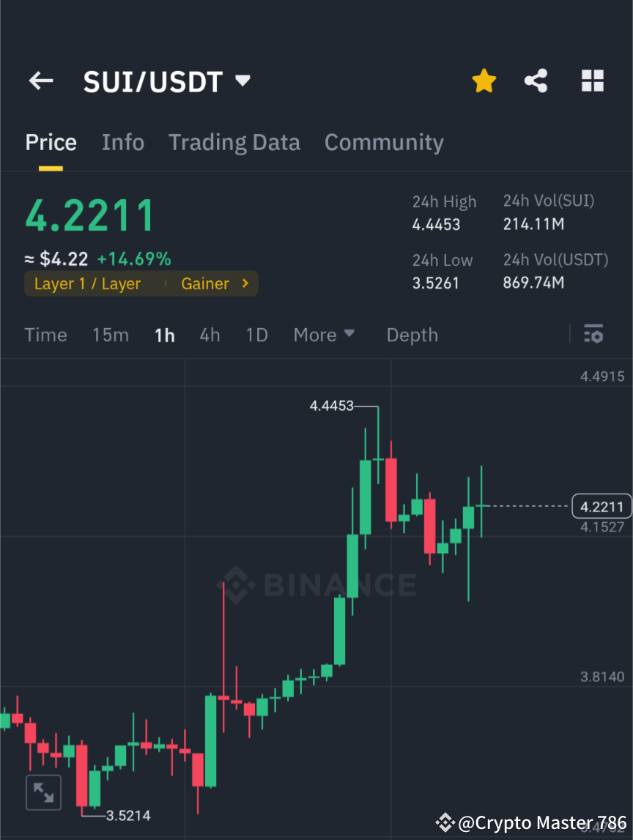Open the Community tab
The height and width of the screenshot is (840, 633).
pos(384,142)
